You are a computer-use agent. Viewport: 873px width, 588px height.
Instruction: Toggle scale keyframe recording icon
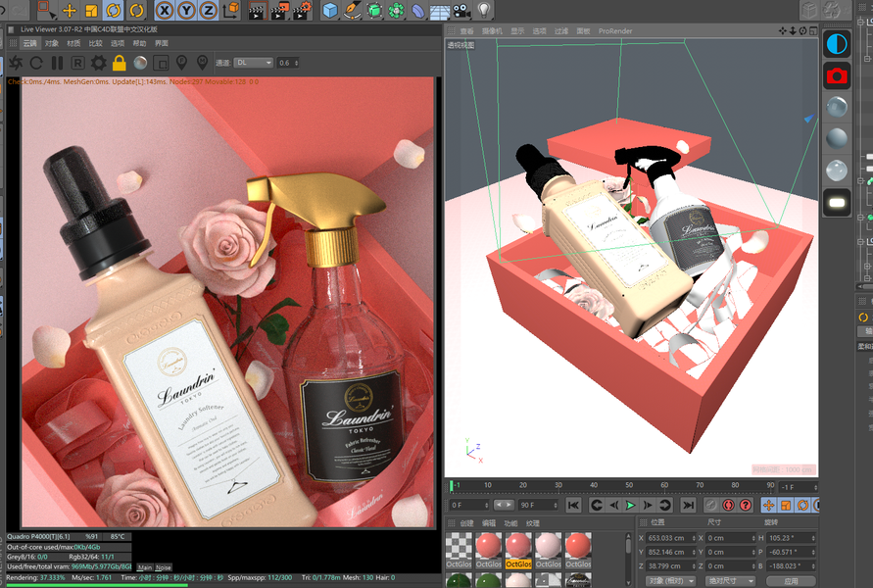(786, 505)
